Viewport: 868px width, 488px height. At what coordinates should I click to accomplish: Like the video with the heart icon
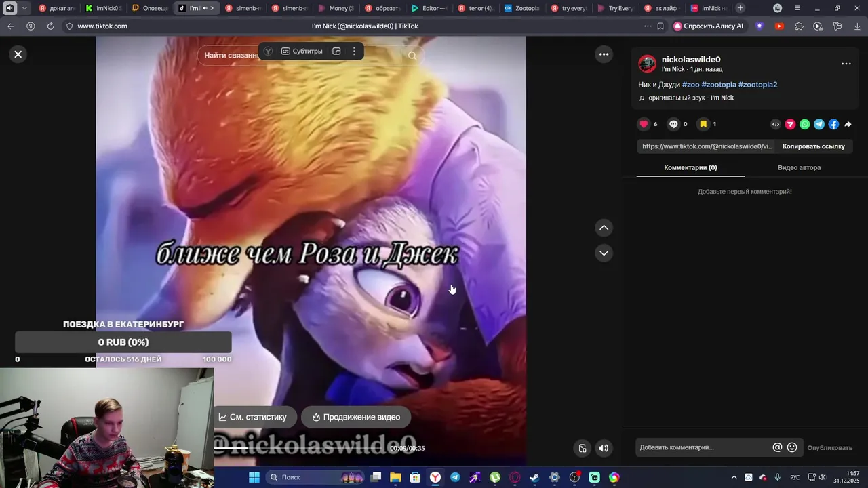pyautogui.click(x=644, y=124)
